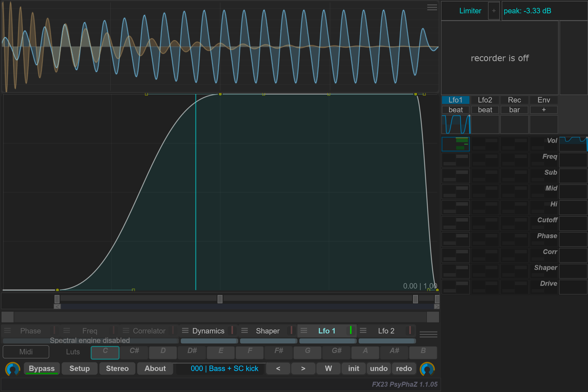588x392 pixels.
Task: Open the Lfo 1 module menu icon
Action: click(304, 331)
